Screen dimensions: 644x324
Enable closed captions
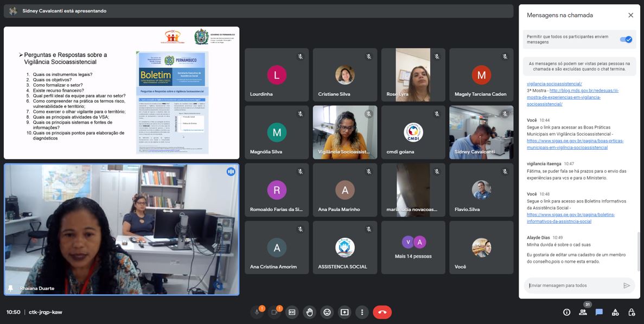click(292, 312)
